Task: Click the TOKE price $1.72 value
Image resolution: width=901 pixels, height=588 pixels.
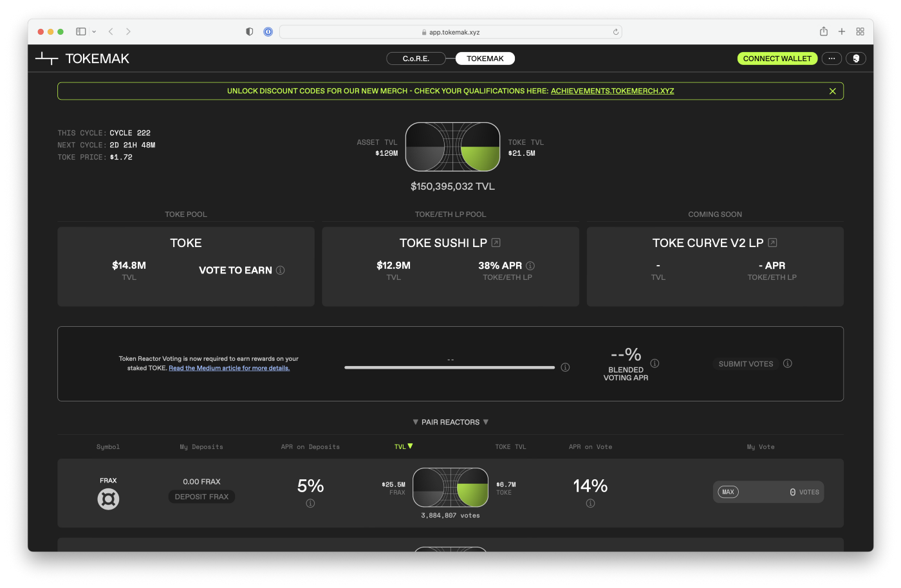Action: (121, 157)
